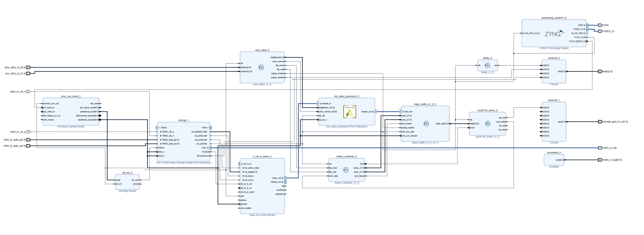Expand the stream_in interface on hls_video_processor_0
The height and width of the screenshot is (235, 644).
[x=321, y=104]
